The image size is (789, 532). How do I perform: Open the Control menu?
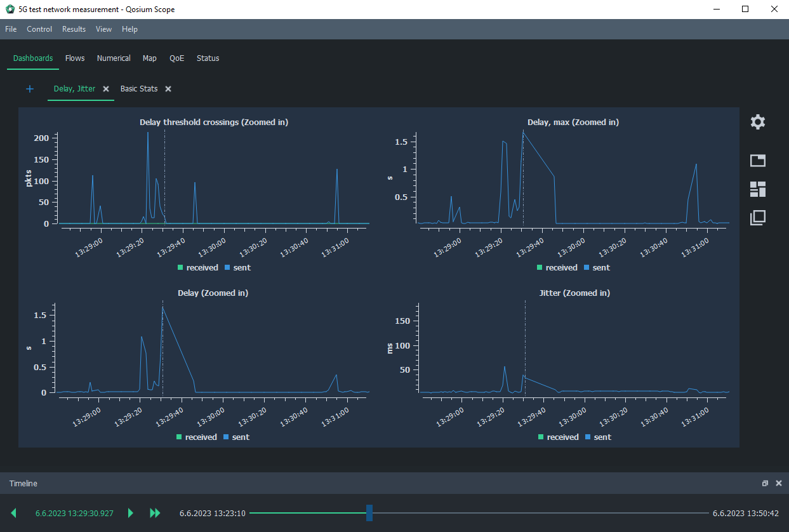39,29
